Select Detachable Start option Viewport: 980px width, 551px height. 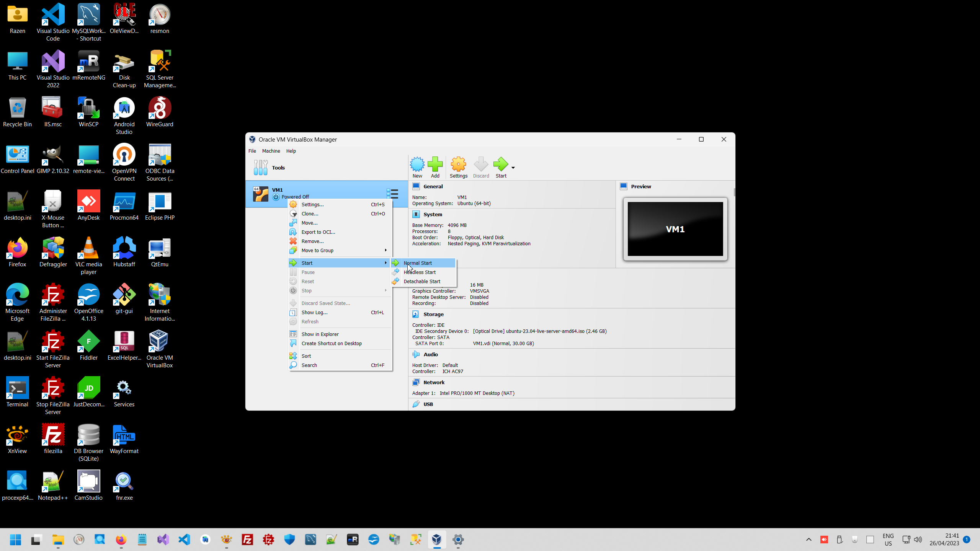click(422, 281)
